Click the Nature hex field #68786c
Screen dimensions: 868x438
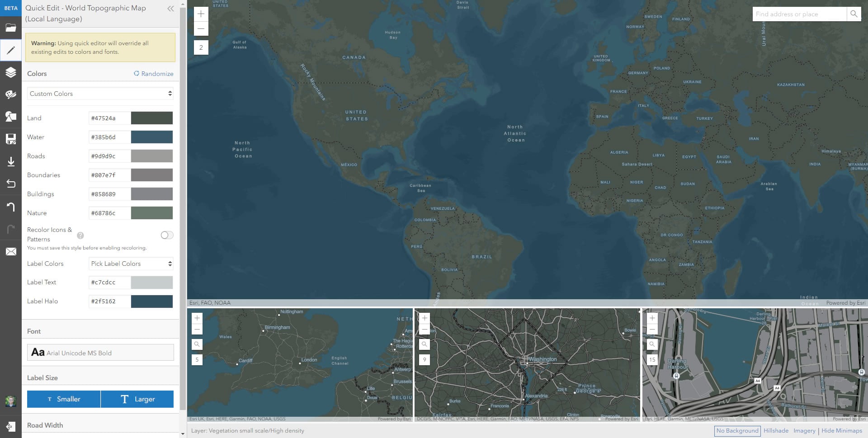coord(109,213)
